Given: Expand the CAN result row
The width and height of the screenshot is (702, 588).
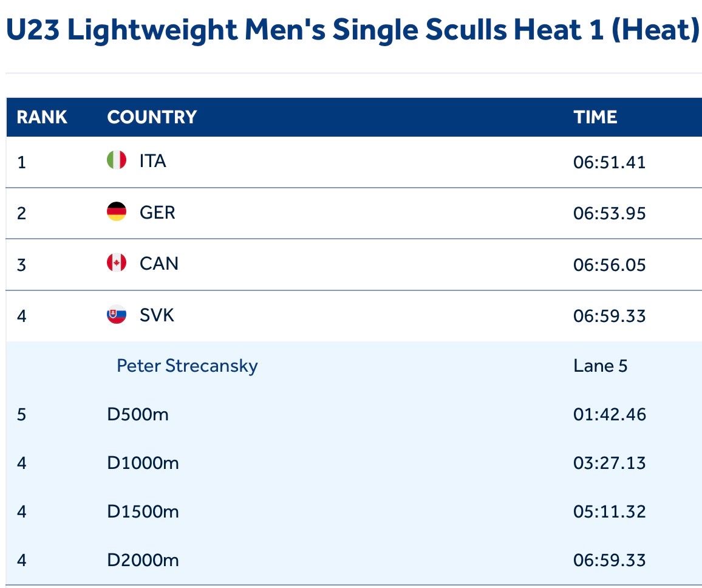Looking at the screenshot, I should point(352,264).
